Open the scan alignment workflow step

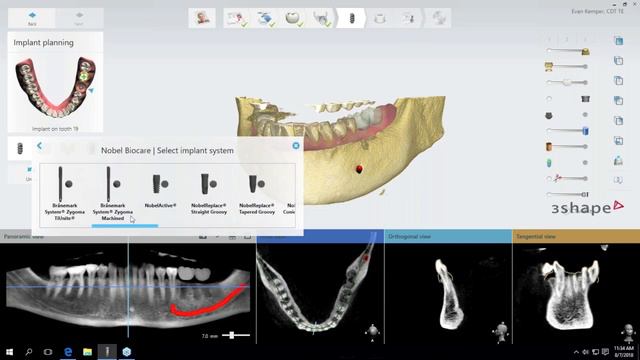click(x=266, y=18)
